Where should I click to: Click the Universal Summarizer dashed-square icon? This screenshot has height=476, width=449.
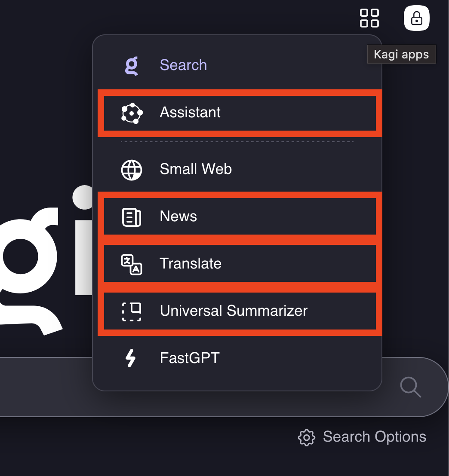pos(132,311)
